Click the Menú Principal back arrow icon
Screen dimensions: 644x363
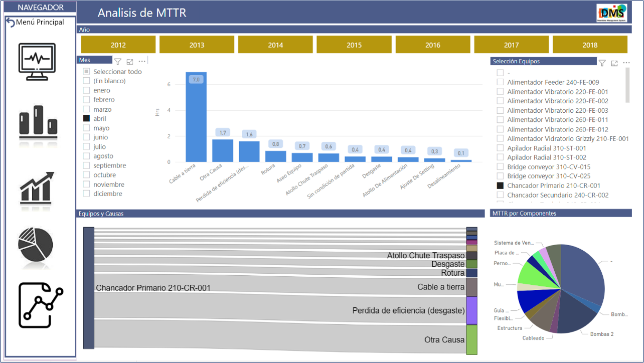(x=10, y=23)
